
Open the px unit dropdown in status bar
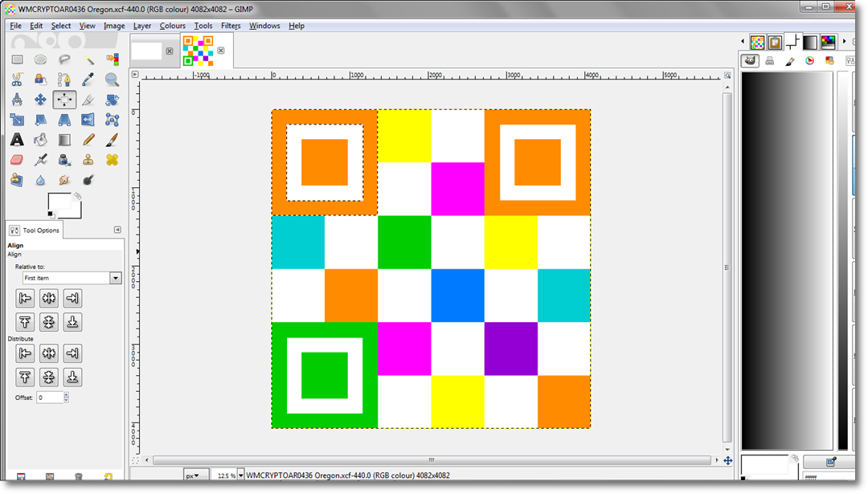point(196,476)
